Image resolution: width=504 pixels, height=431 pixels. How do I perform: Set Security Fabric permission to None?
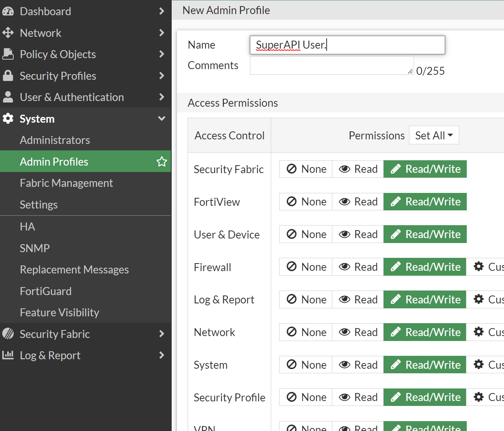point(305,169)
